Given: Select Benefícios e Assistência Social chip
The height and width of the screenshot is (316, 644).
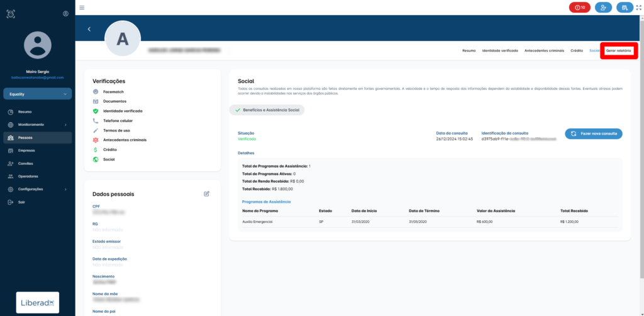Looking at the screenshot, I should click(267, 110).
